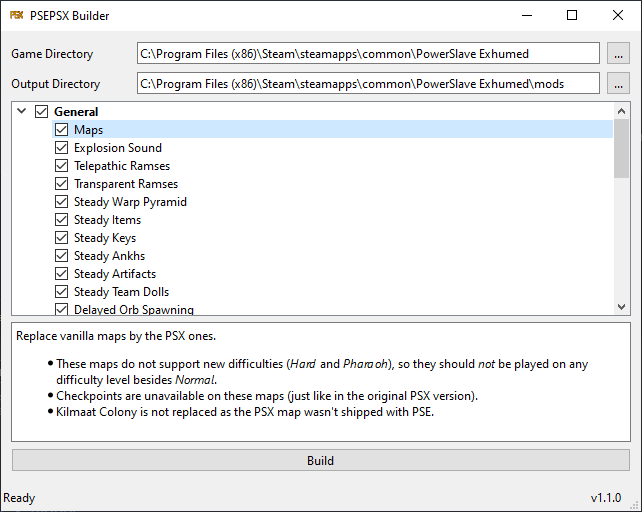Disable the Explosion Sound option

point(62,148)
